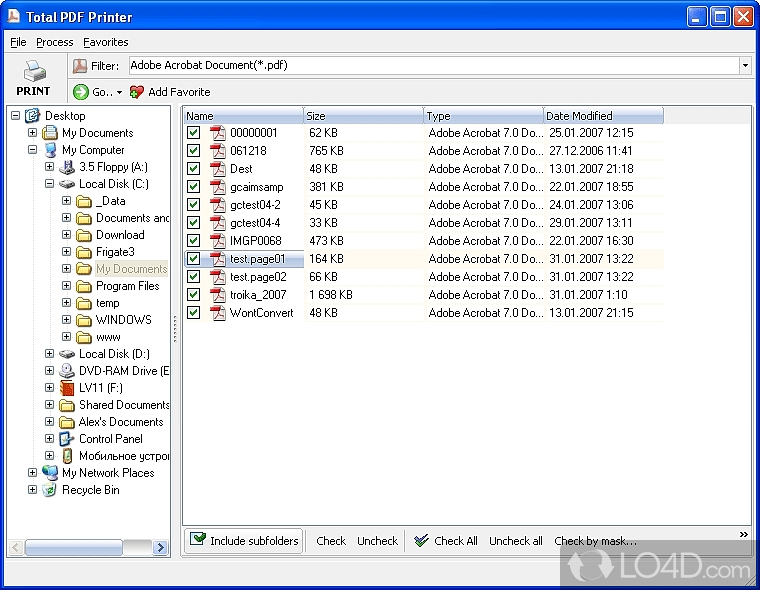
Task: Collapse the My Computer tree node
Action: (33, 150)
